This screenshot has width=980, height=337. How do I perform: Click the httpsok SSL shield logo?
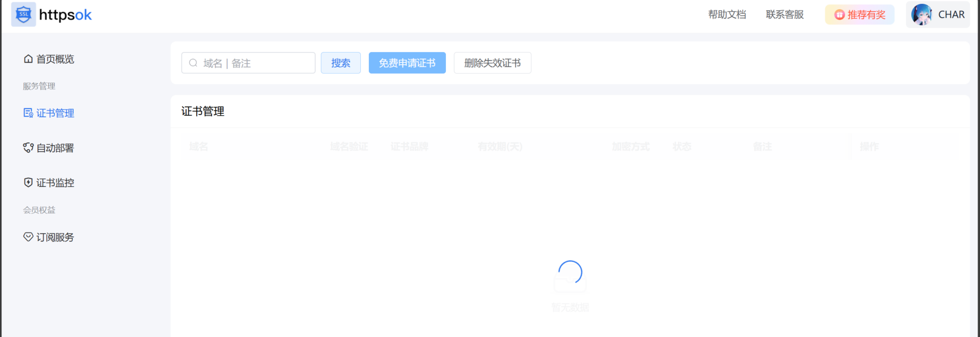tap(23, 14)
